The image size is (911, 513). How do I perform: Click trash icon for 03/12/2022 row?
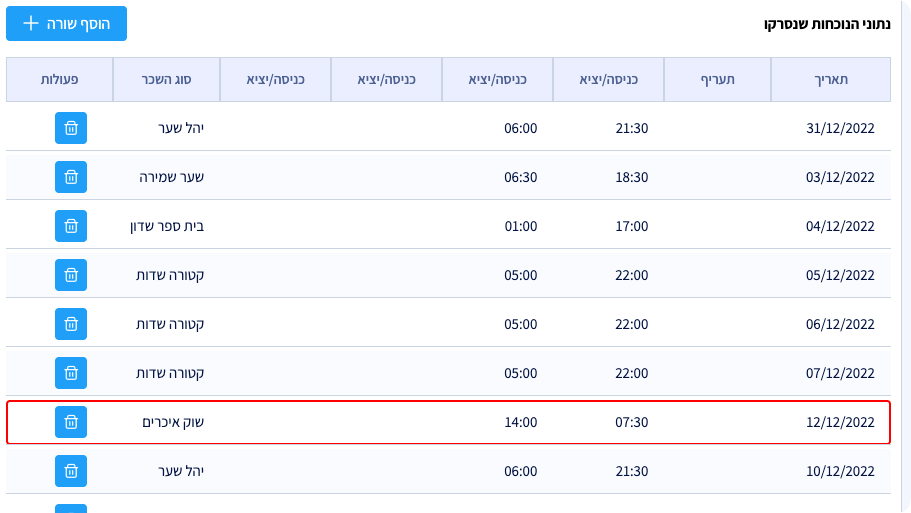(x=71, y=177)
